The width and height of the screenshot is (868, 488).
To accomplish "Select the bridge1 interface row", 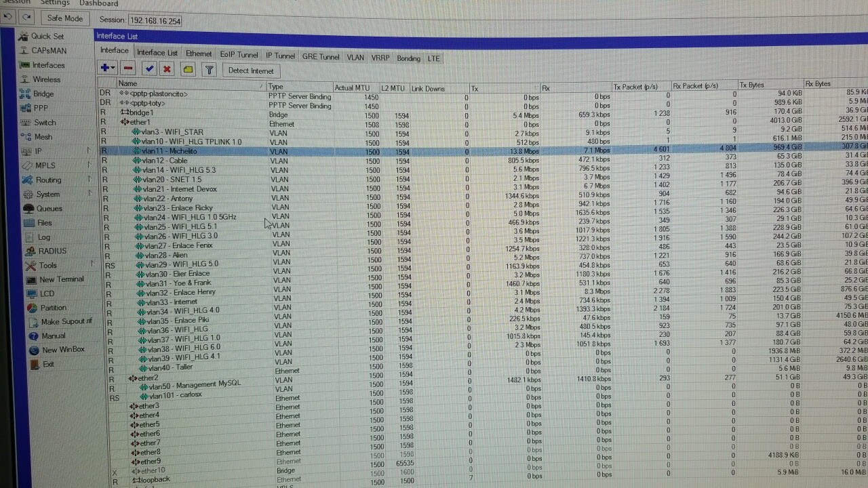I will click(483, 115).
